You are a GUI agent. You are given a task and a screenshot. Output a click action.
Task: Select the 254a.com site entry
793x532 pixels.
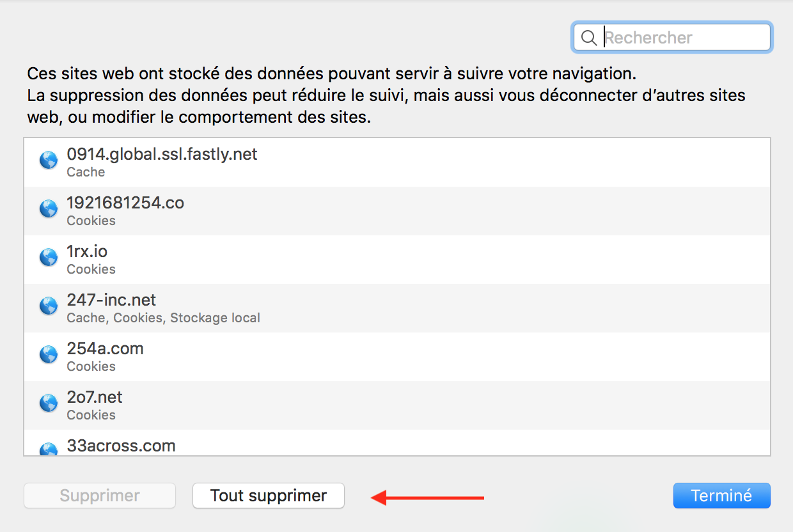tap(397, 357)
